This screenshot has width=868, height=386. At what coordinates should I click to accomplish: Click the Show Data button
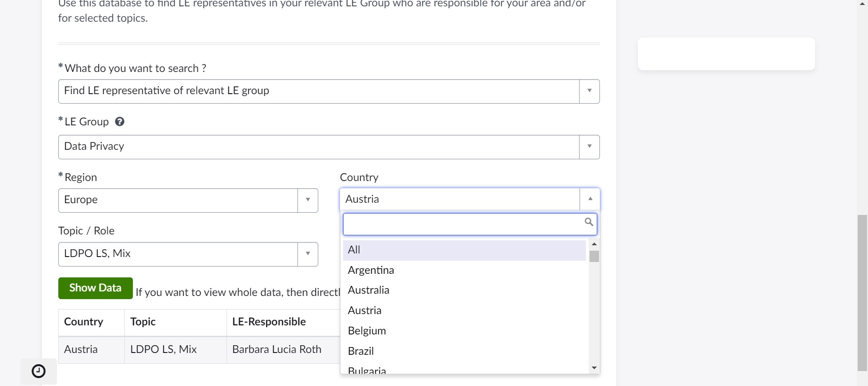click(x=95, y=288)
